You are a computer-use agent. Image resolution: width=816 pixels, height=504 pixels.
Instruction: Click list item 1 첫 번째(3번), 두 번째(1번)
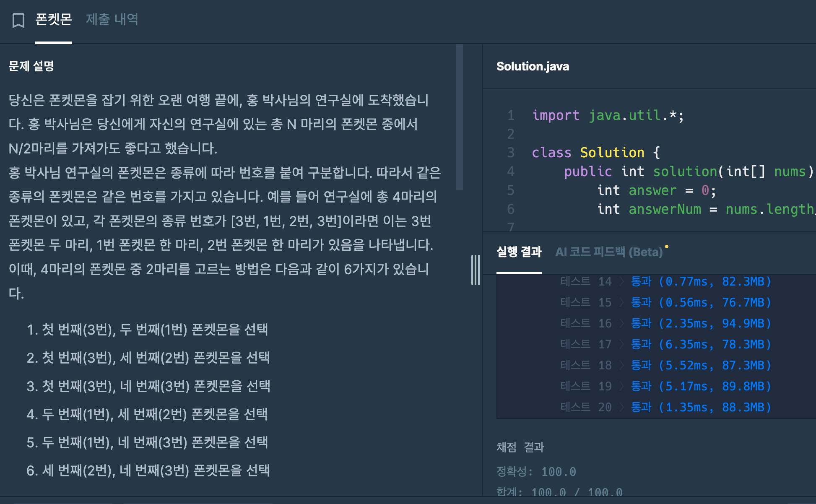[x=147, y=330]
